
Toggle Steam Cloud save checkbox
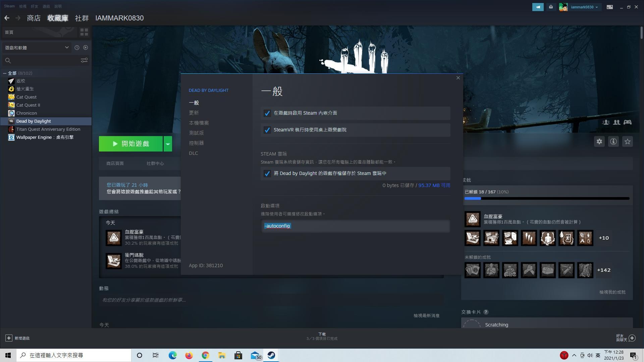pos(267,174)
